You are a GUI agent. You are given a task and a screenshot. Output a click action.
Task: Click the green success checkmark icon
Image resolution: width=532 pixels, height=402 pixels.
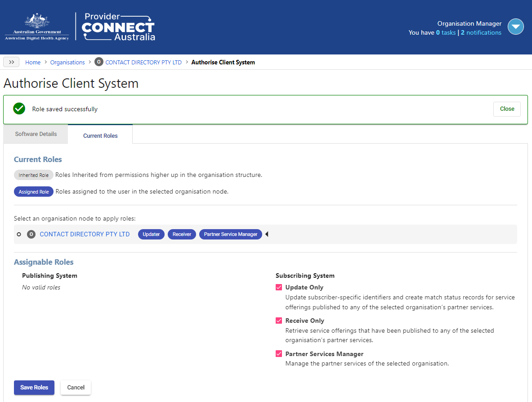(19, 108)
